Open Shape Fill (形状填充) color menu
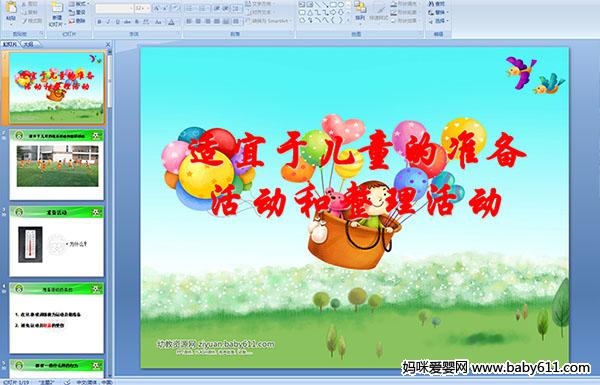 tap(406, 4)
